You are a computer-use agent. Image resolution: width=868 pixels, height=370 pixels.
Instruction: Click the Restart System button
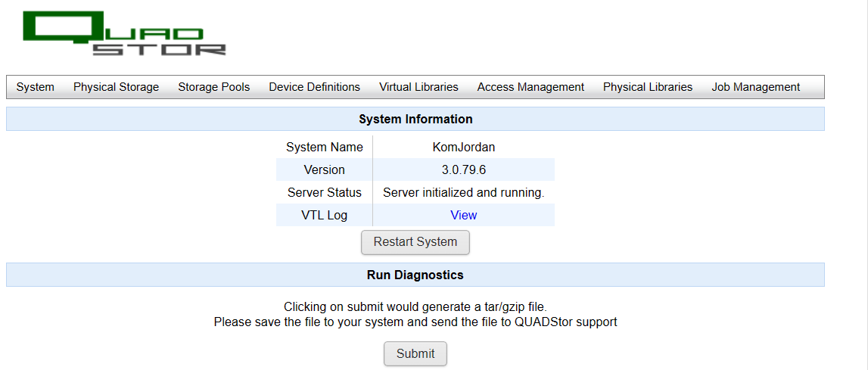[x=415, y=242]
